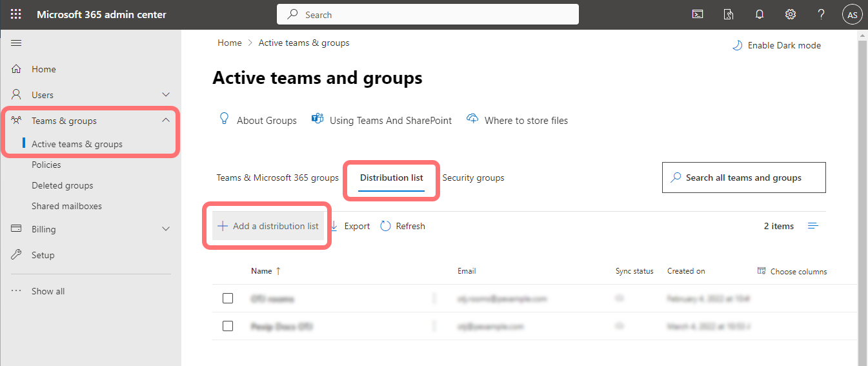This screenshot has height=366, width=868.
Task: Open the notifications bell
Action: coord(760,14)
